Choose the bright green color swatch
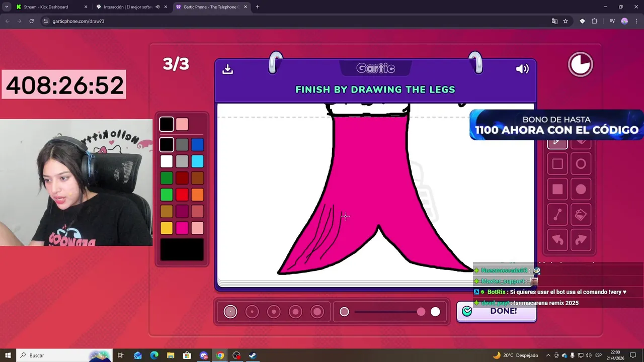Image resolution: width=644 pixels, height=362 pixels. click(x=167, y=195)
